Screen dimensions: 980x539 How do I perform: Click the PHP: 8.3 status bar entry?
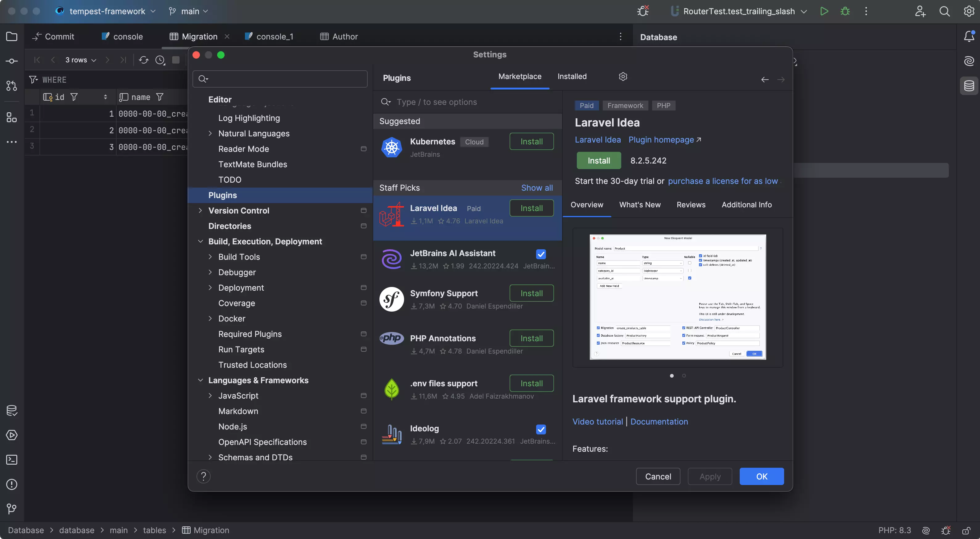click(895, 531)
